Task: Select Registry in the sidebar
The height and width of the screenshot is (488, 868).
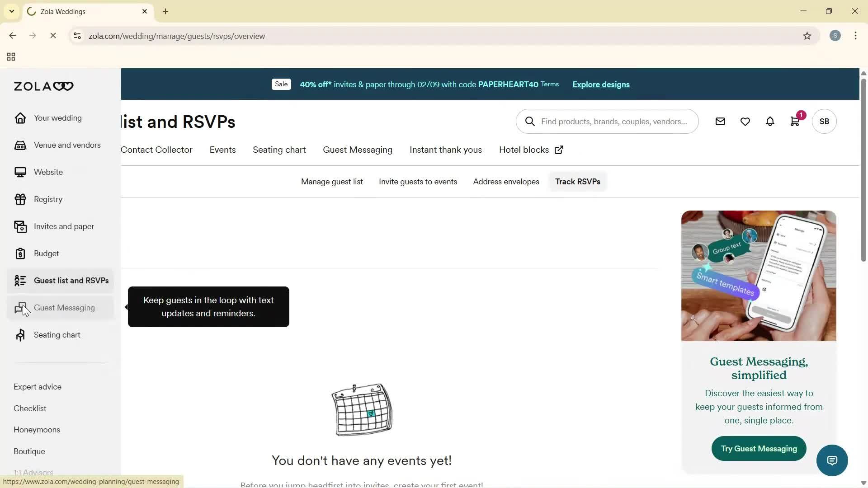Action: pyautogui.click(x=48, y=199)
